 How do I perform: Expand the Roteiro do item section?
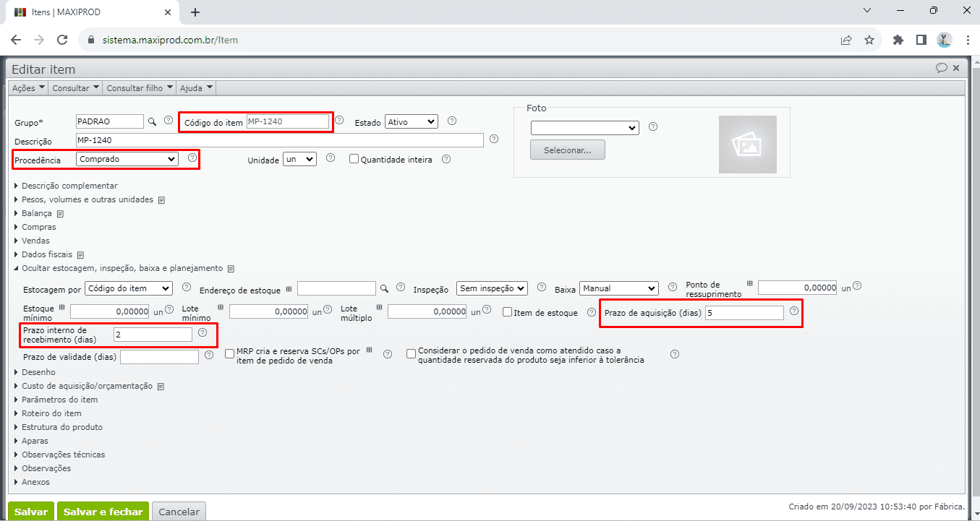(51, 413)
